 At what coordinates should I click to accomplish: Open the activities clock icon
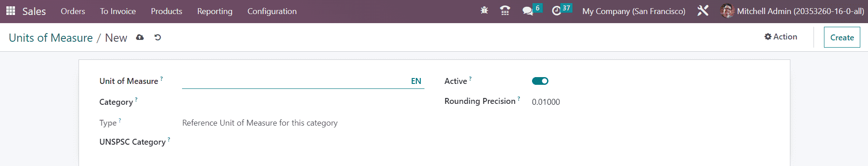[557, 11]
